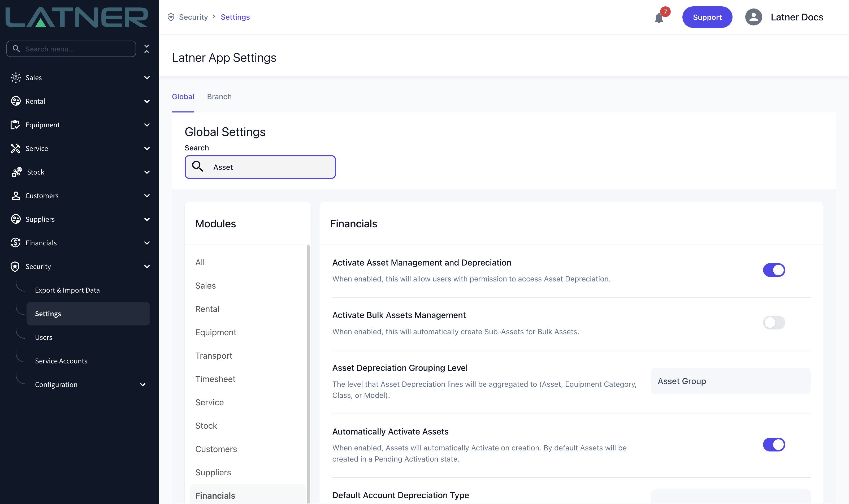Click Settings breadcrumb link
The image size is (849, 504).
click(235, 17)
